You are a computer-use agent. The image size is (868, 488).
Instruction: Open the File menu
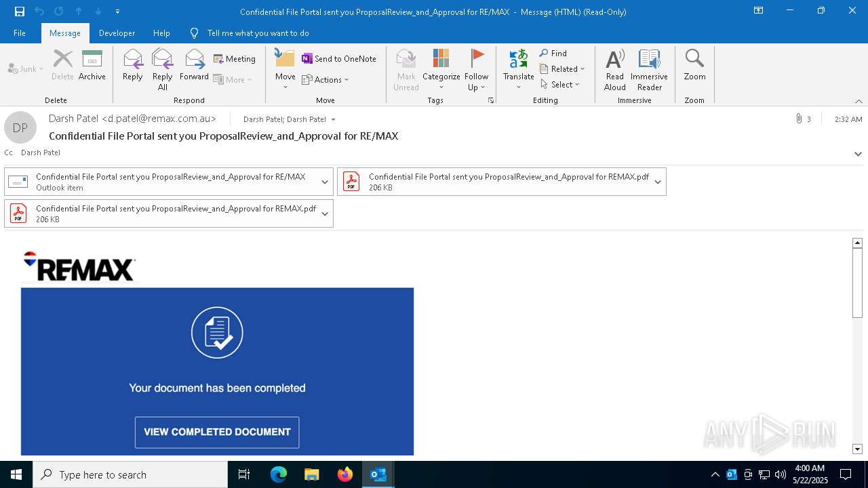20,33
